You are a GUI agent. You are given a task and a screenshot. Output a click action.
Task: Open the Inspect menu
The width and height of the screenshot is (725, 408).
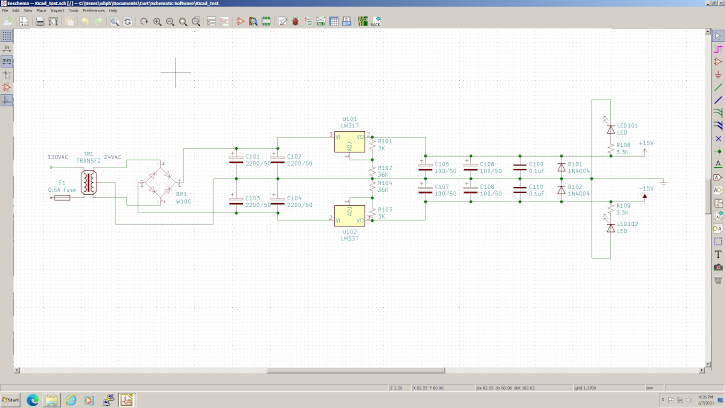point(57,10)
